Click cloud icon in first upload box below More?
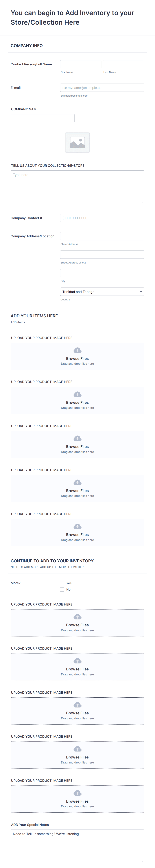Image resolution: width=155 pixels, height=868 pixels. point(77,617)
